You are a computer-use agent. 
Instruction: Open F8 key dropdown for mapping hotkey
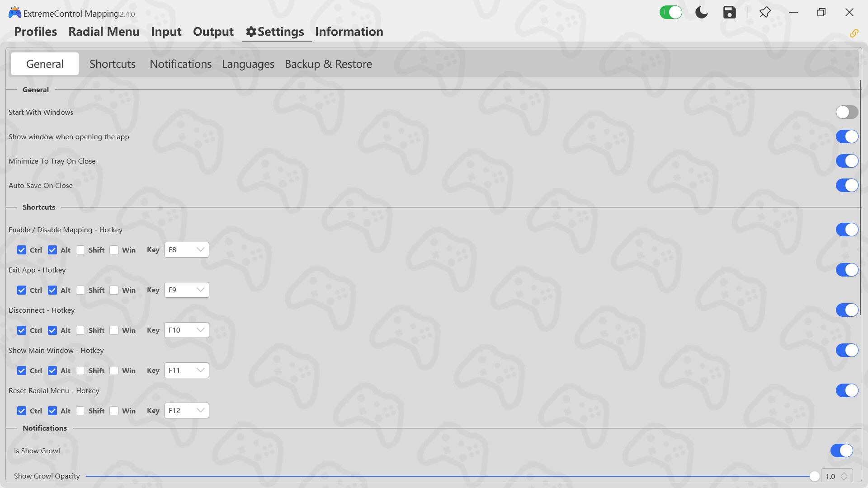(186, 250)
